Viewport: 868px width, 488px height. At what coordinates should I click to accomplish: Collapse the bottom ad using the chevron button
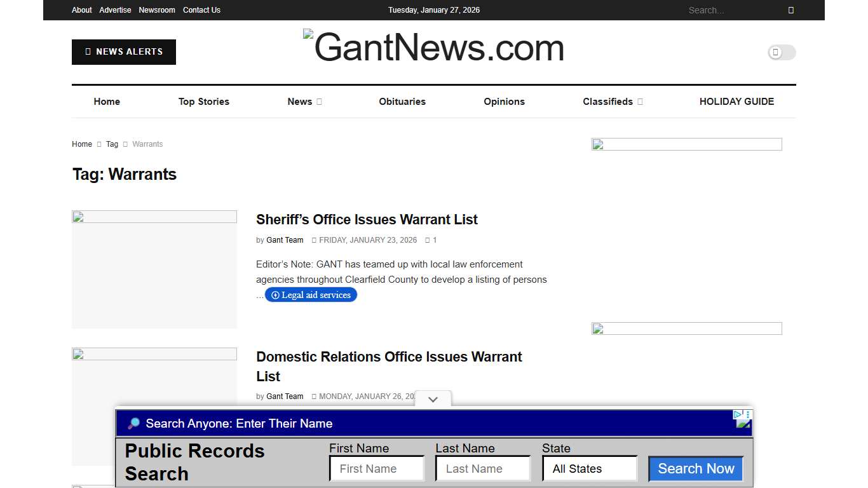pos(433,399)
